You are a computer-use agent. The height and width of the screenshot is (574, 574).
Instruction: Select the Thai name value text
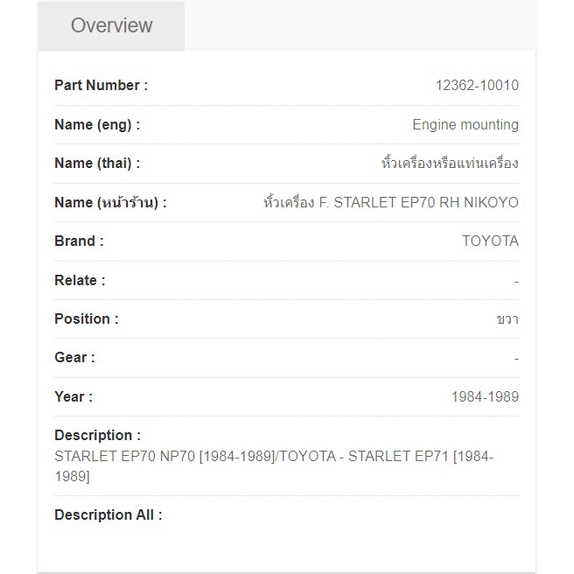coord(450,163)
